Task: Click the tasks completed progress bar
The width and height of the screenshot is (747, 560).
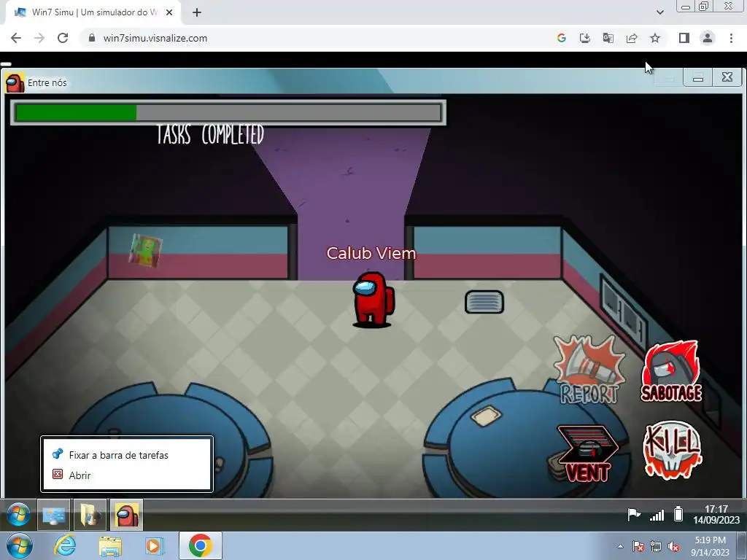Action: (x=228, y=113)
